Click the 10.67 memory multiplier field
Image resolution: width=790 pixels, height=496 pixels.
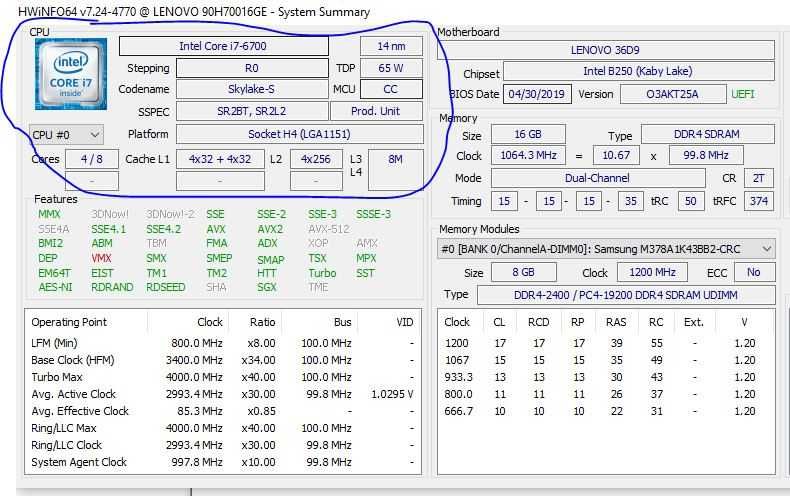pyautogui.click(x=616, y=155)
